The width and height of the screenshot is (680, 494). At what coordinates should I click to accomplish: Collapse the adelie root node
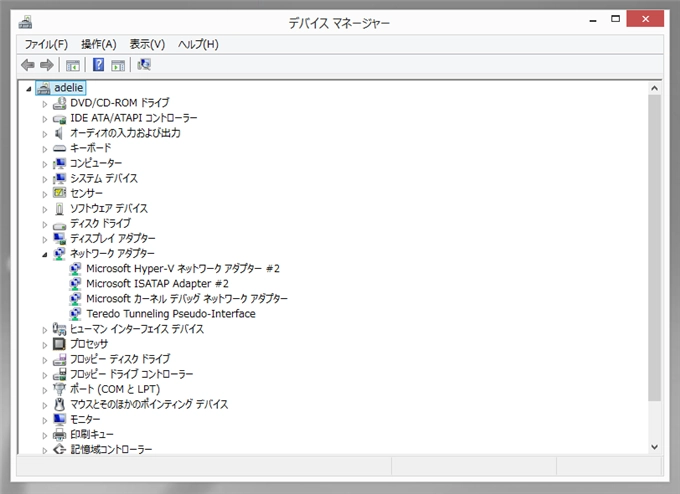pyautogui.click(x=29, y=89)
